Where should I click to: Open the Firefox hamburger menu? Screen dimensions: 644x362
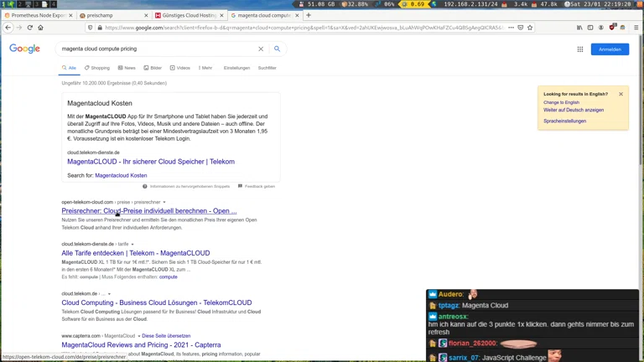pos(636,28)
